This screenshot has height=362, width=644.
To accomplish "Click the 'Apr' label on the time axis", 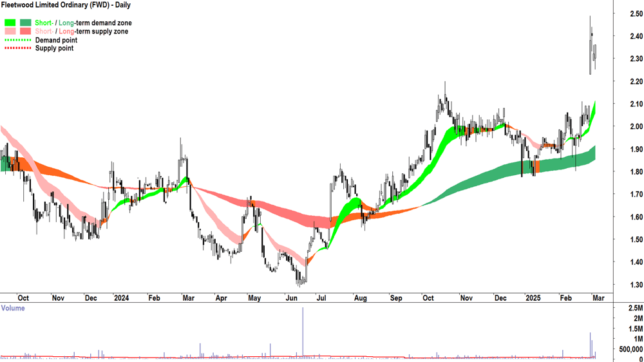I will point(221,298).
